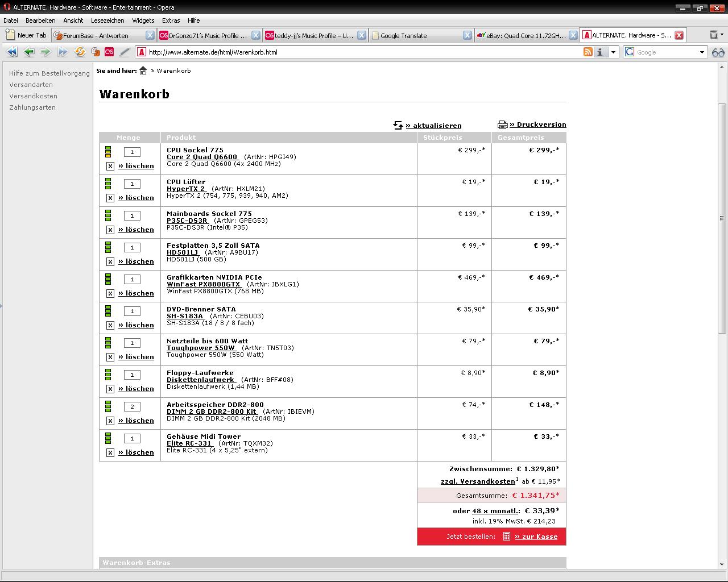Click the calculator icon next to zur Kasse
This screenshot has height=582, width=728.
click(x=507, y=536)
